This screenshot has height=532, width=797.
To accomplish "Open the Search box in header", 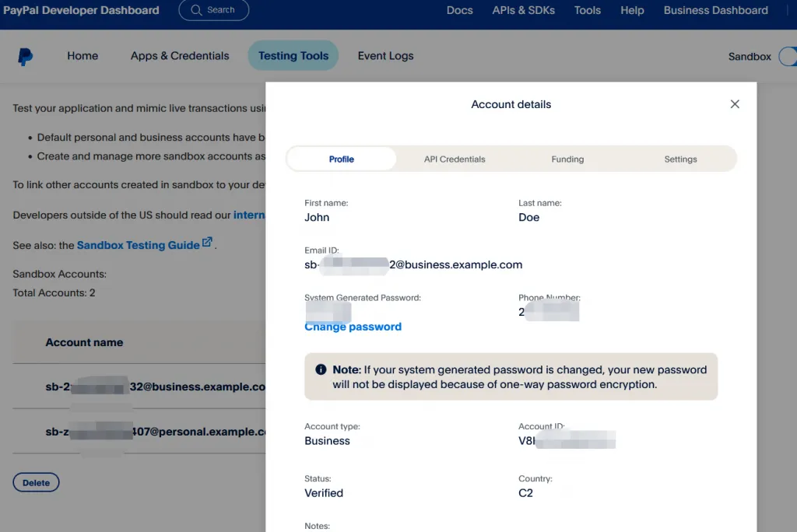I will pos(213,10).
